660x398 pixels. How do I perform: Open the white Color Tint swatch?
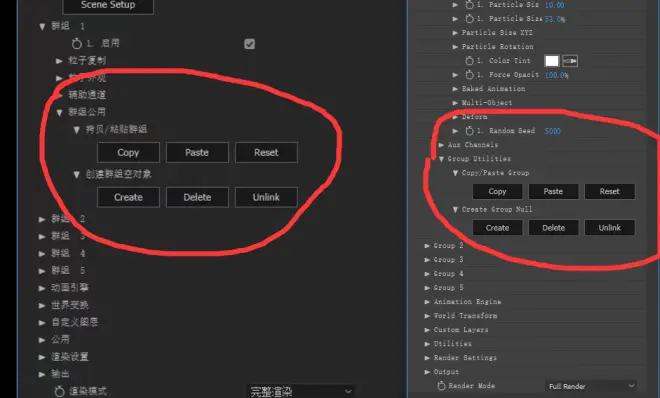coord(551,61)
